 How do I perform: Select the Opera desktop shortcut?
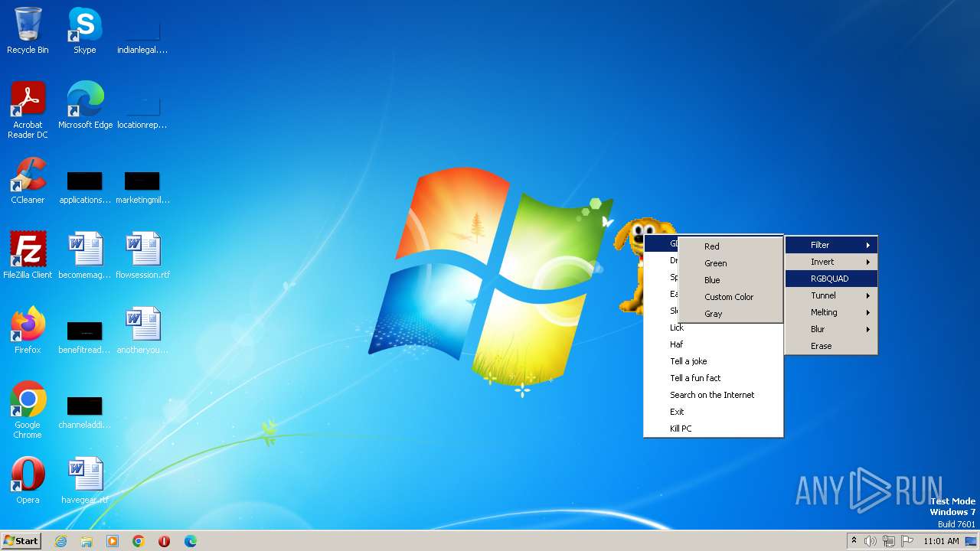click(x=28, y=481)
